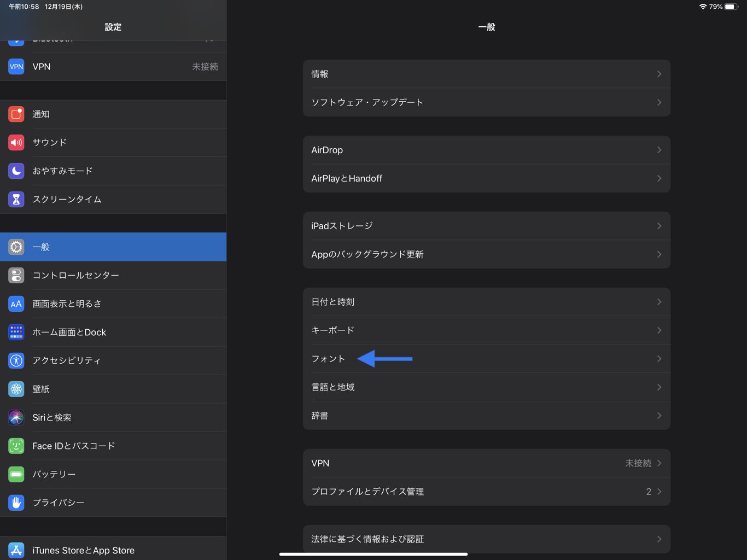The image size is (747, 560).
Task: Select おやすみモード in sidebar
Action: [x=113, y=171]
